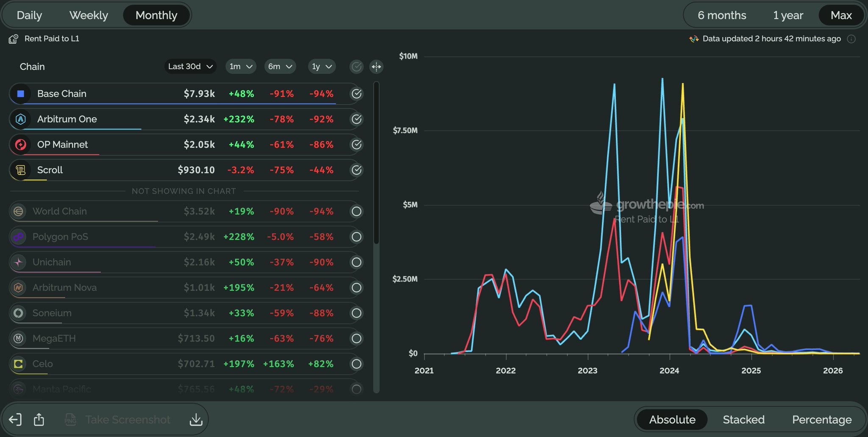Switch to the Daily tab
Image resolution: width=868 pixels, height=437 pixels.
(29, 15)
